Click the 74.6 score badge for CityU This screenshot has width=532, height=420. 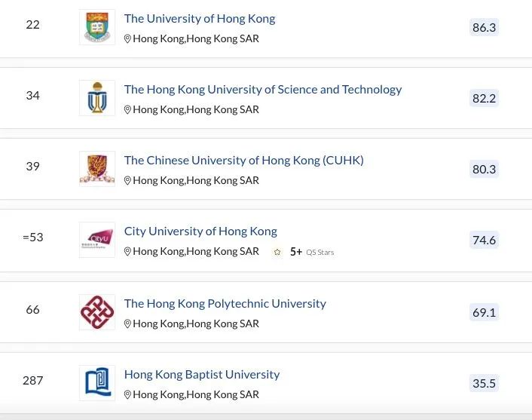click(485, 240)
